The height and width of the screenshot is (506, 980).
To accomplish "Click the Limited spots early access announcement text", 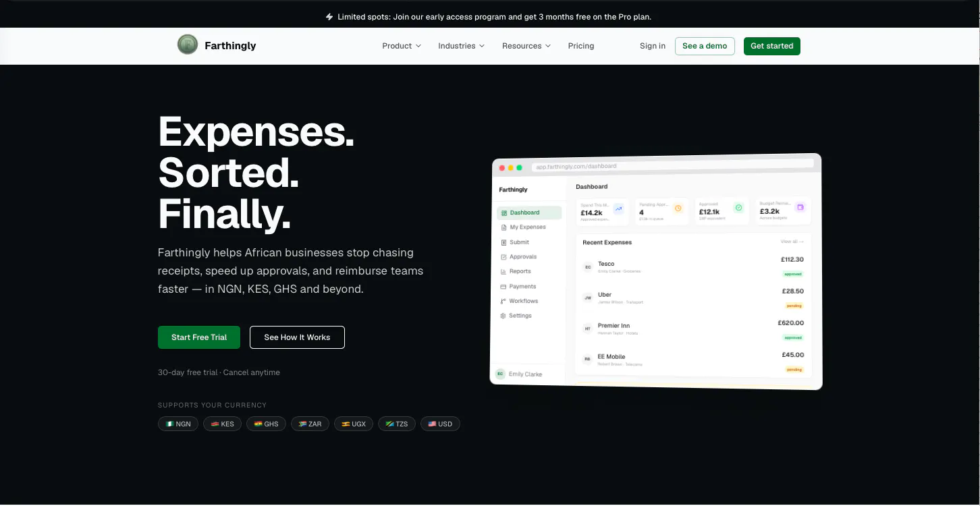I will click(494, 17).
